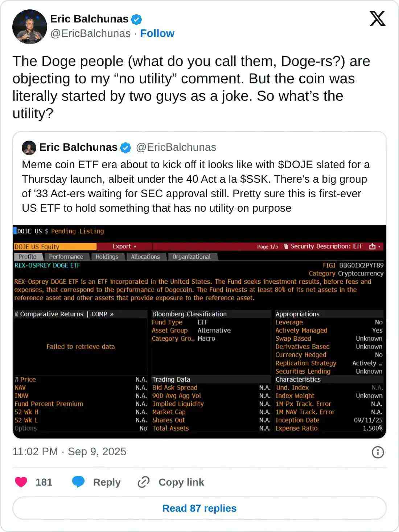Image resolution: width=399 pixels, height=532 pixels.
Task: Open the Export dropdown in terminal
Action: tap(124, 246)
